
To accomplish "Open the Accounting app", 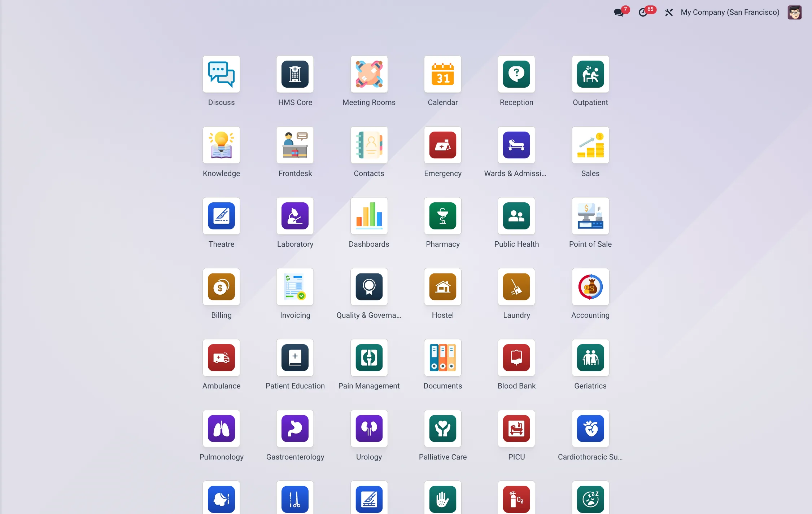I will [x=590, y=287].
